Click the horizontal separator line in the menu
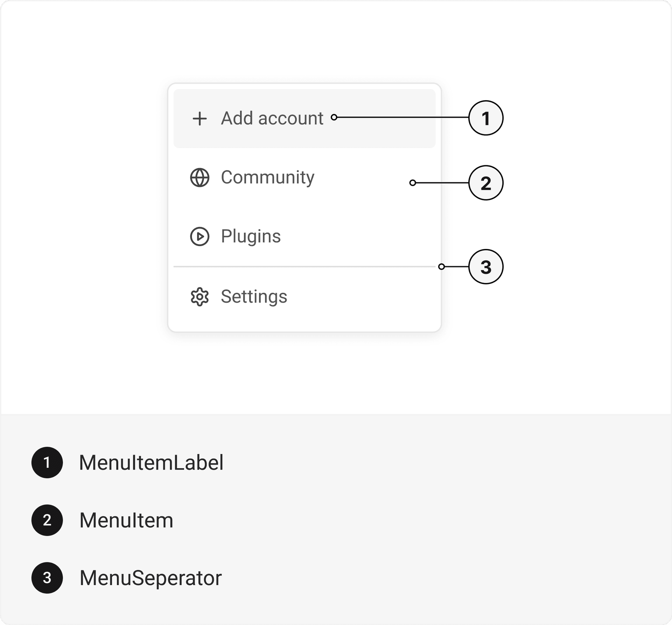672x625 pixels. (304, 267)
